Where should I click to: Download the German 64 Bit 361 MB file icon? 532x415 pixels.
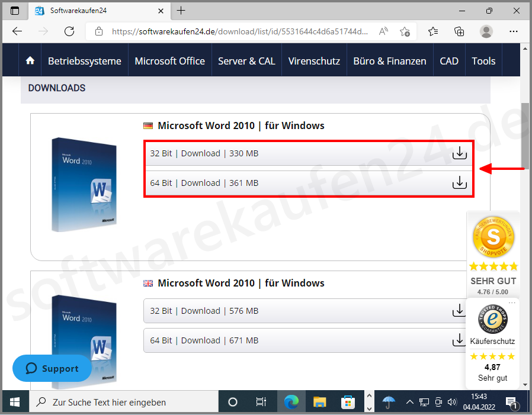pyautogui.click(x=459, y=182)
